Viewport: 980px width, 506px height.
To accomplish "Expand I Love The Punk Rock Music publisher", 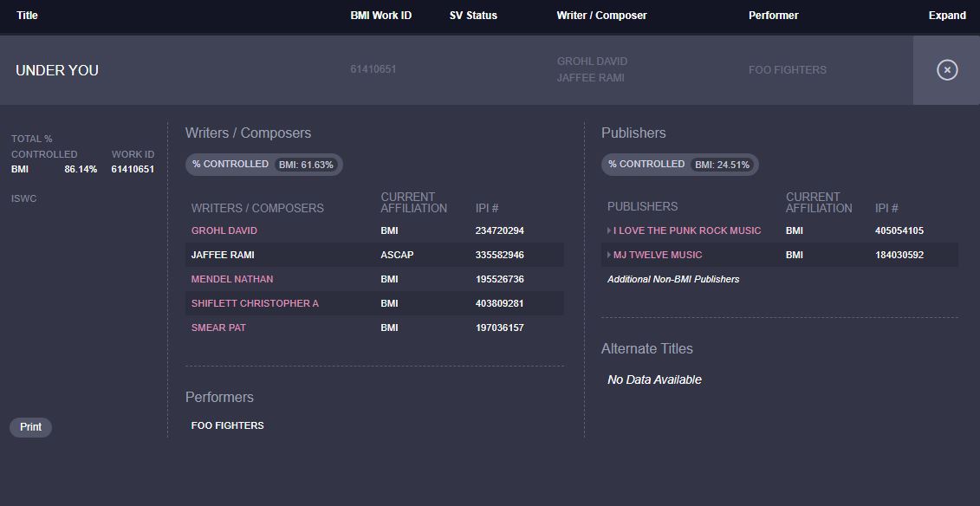I will [x=609, y=230].
